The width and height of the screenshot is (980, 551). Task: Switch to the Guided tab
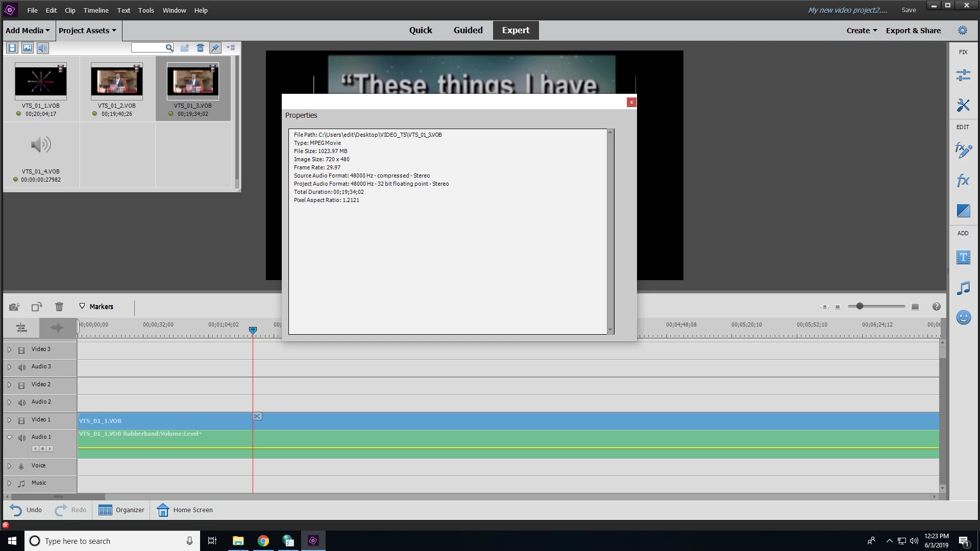tap(468, 30)
